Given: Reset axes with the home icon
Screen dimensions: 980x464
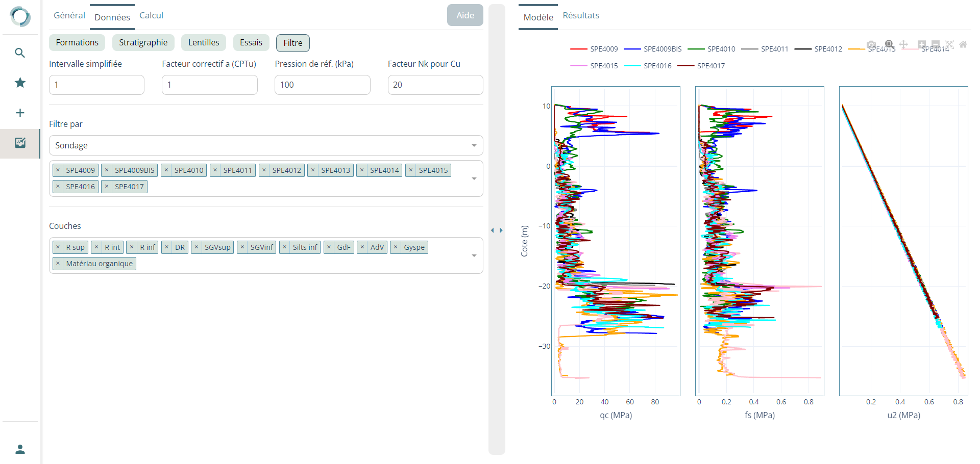Looking at the screenshot, I should (x=963, y=45).
